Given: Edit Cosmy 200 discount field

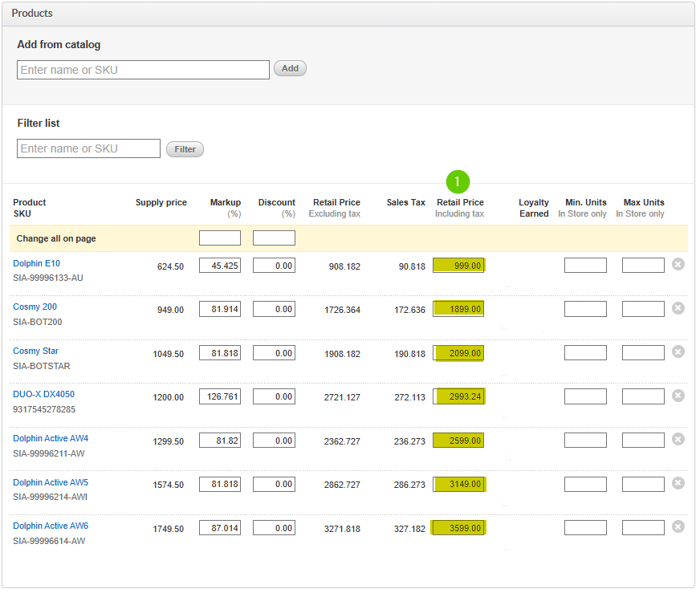Looking at the screenshot, I should click(x=274, y=309).
